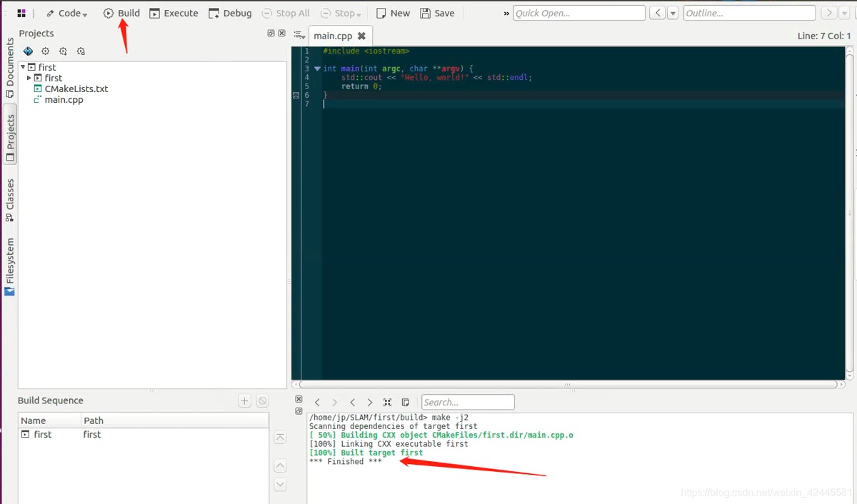Open the Code dropdown menu

point(67,13)
